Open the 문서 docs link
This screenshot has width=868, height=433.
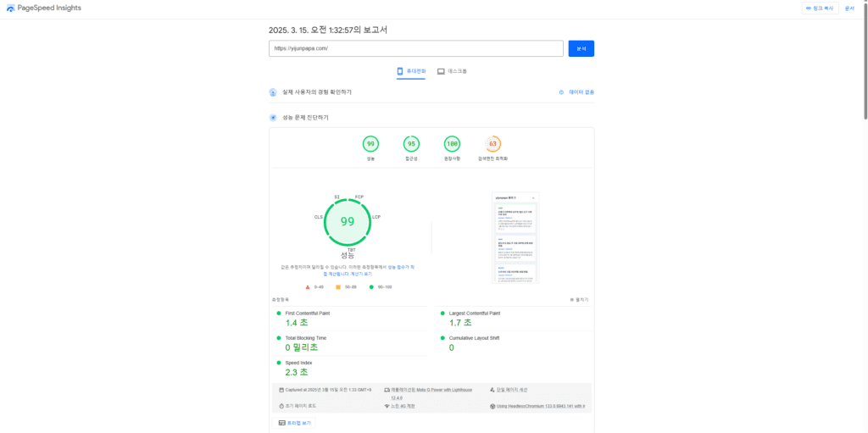tap(849, 8)
